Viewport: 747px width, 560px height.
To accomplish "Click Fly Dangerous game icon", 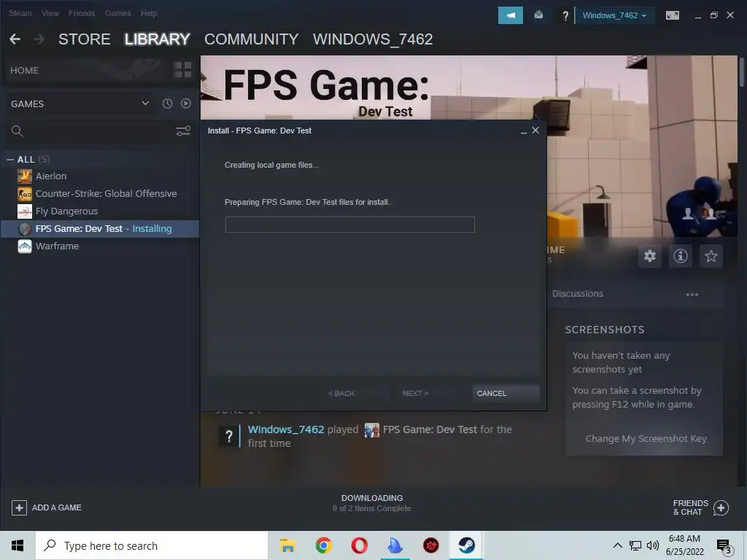I will 24,211.
